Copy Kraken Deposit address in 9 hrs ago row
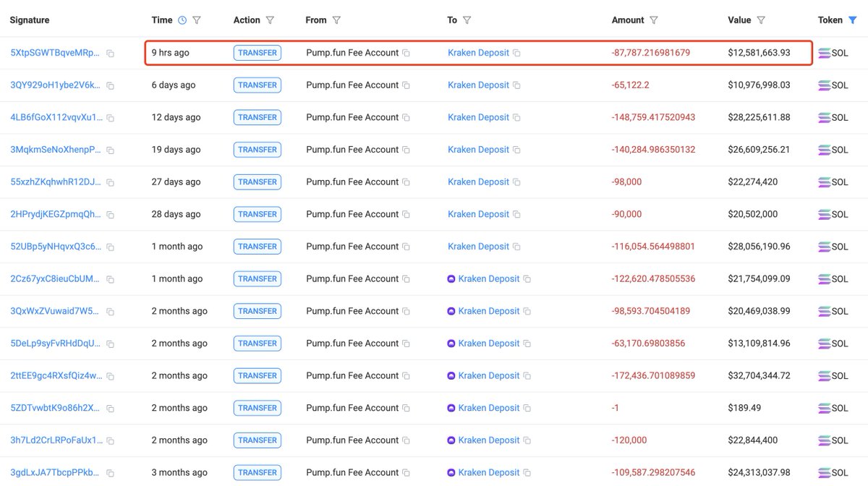 click(516, 54)
